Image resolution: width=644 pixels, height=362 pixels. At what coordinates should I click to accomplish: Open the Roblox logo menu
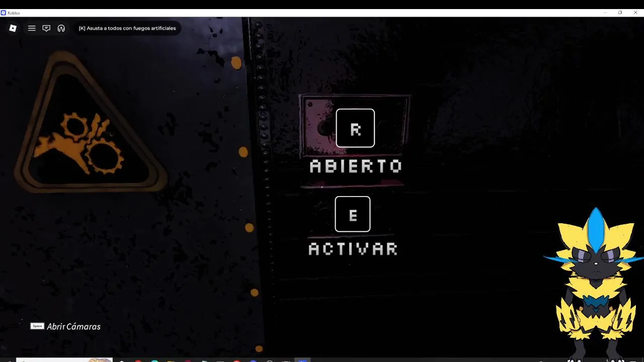[x=13, y=28]
